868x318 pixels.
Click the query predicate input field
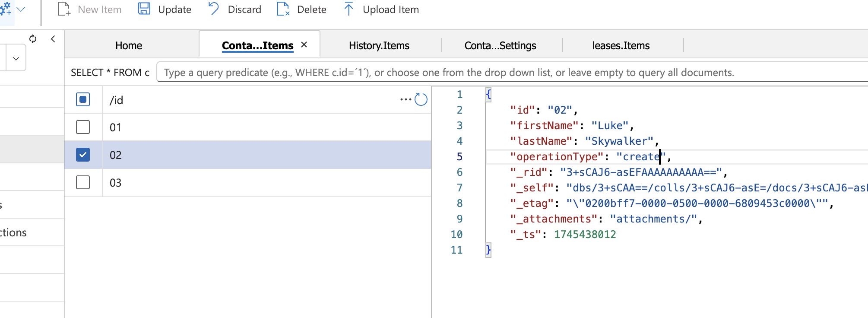(510, 72)
